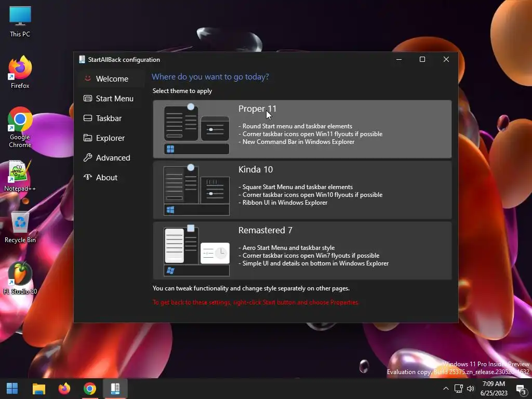Select the Google Chrome desktop shortcut
The image size is (532, 399).
[x=20, y=127]
